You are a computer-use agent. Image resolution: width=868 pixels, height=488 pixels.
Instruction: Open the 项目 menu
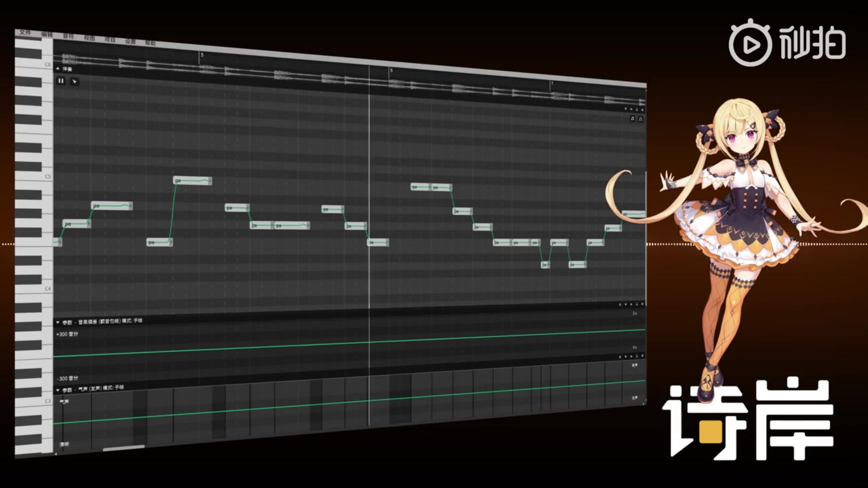(x=110, y=39)
